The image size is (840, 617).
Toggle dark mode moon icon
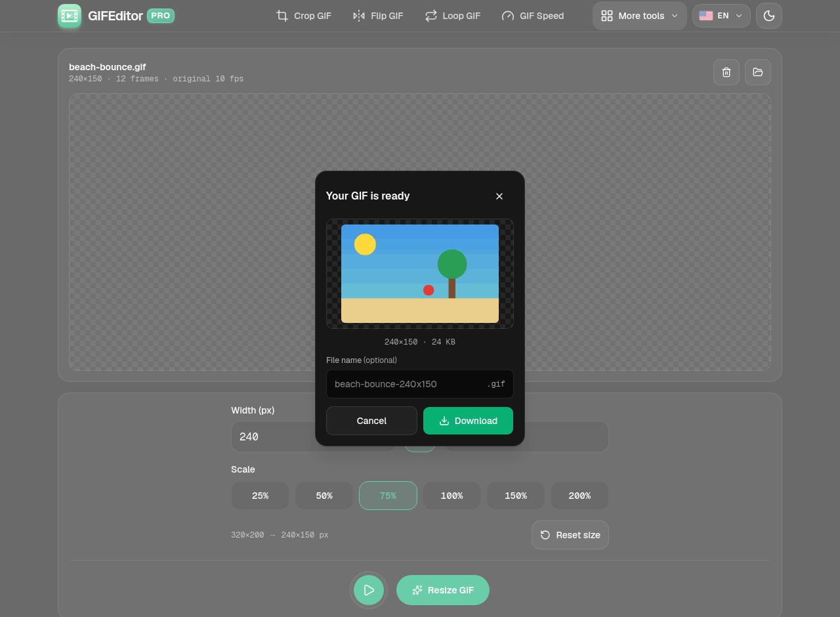pos(769,16)
